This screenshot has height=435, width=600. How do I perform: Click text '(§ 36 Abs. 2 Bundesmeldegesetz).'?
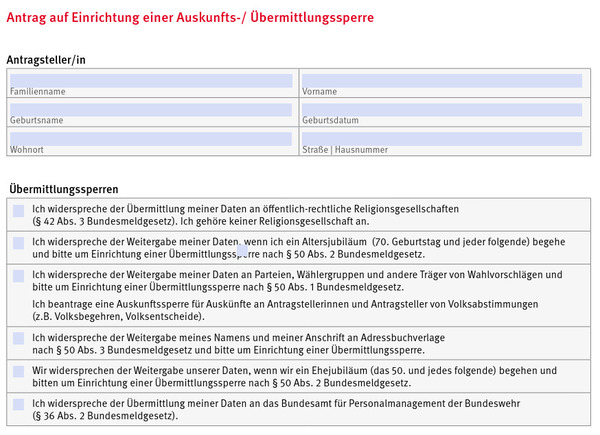(x=105, y=416)
